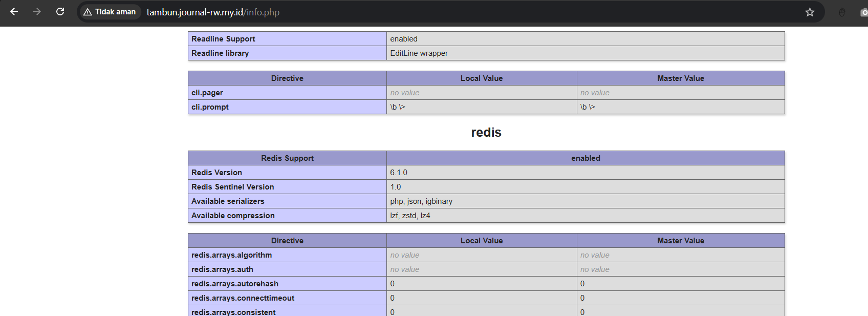Click 'Available serializers' row label
This screenshot has height=316, width=868.
[x=228, y=201]
